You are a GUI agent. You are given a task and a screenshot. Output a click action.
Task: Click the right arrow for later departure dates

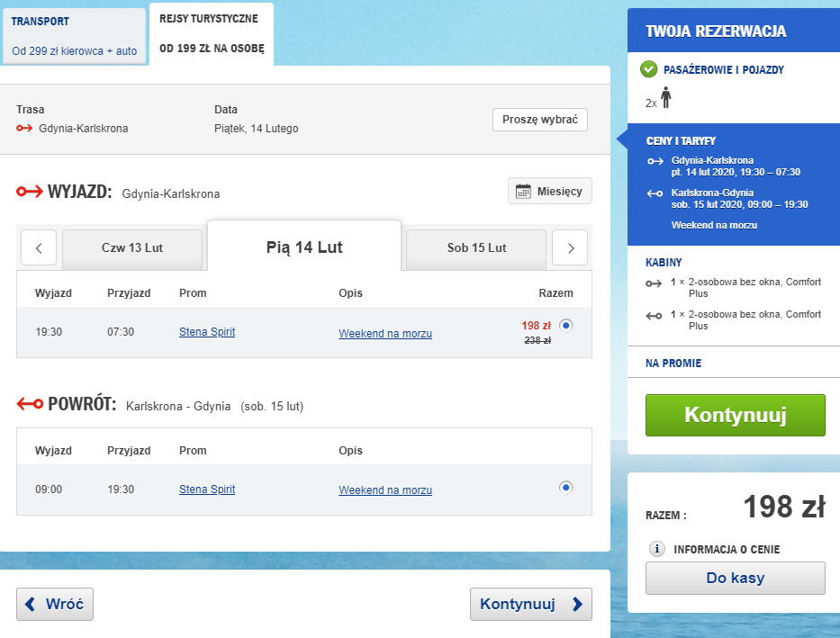tap(569, 247)
